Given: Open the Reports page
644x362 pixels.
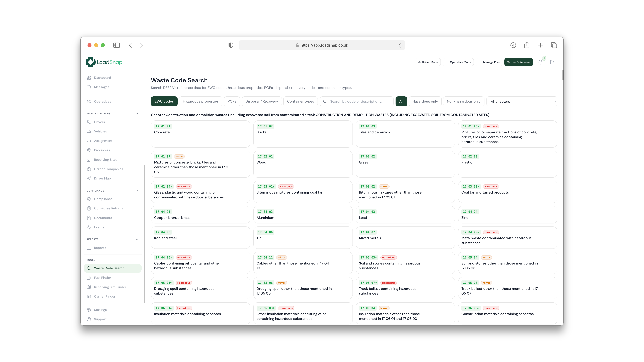Looking at the screenshot, I should [113, 248].
